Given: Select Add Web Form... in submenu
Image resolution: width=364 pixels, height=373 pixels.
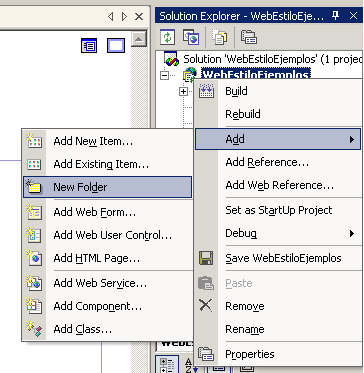Looking at the screenshot, I should click(107, 212).
